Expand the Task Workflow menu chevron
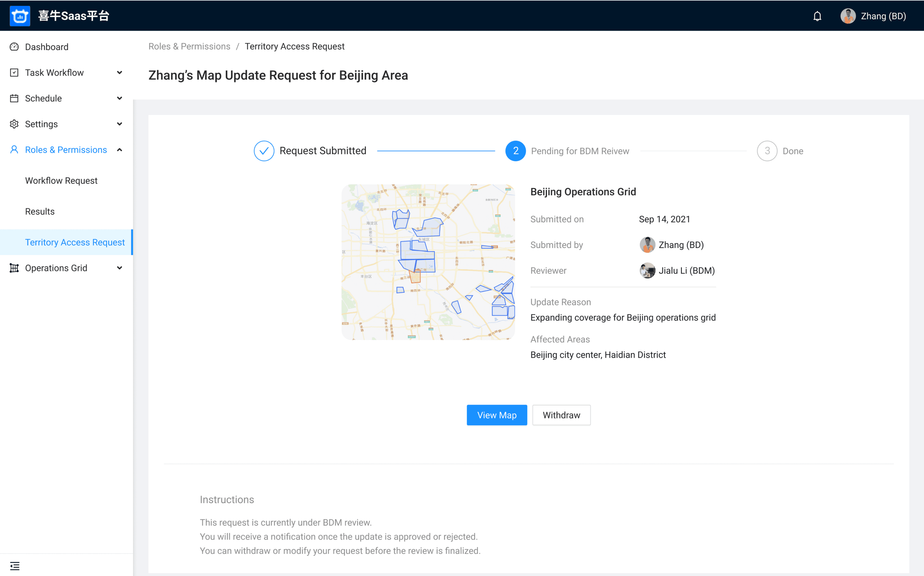Viewport: 924px width, 576px height. click(x=119, y=72)
